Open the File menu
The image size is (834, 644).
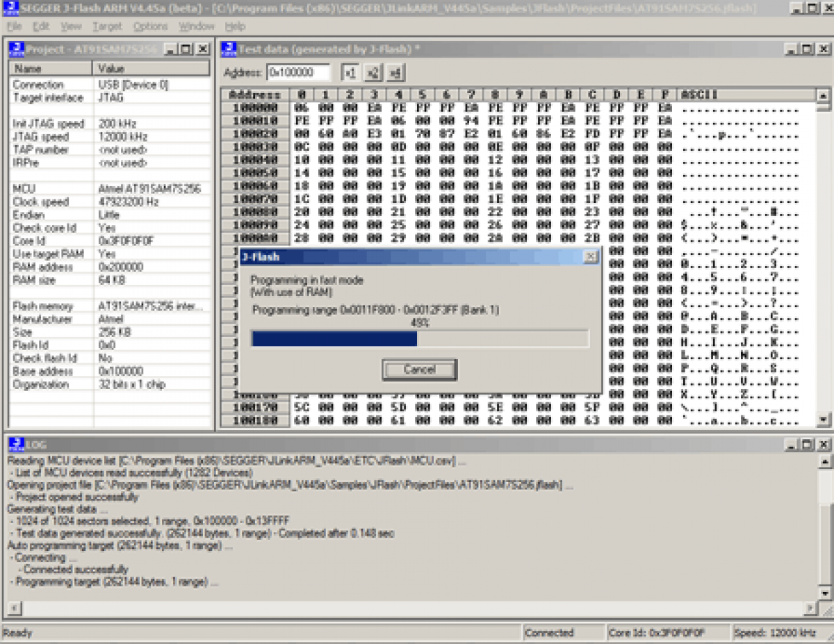pyautogui.click(x=14, y=26)
